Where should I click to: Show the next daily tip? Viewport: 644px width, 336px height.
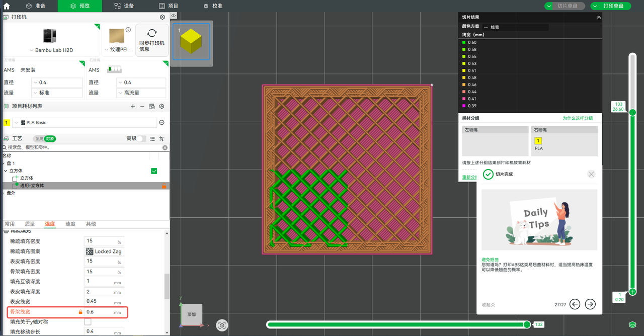click(590, 304)
